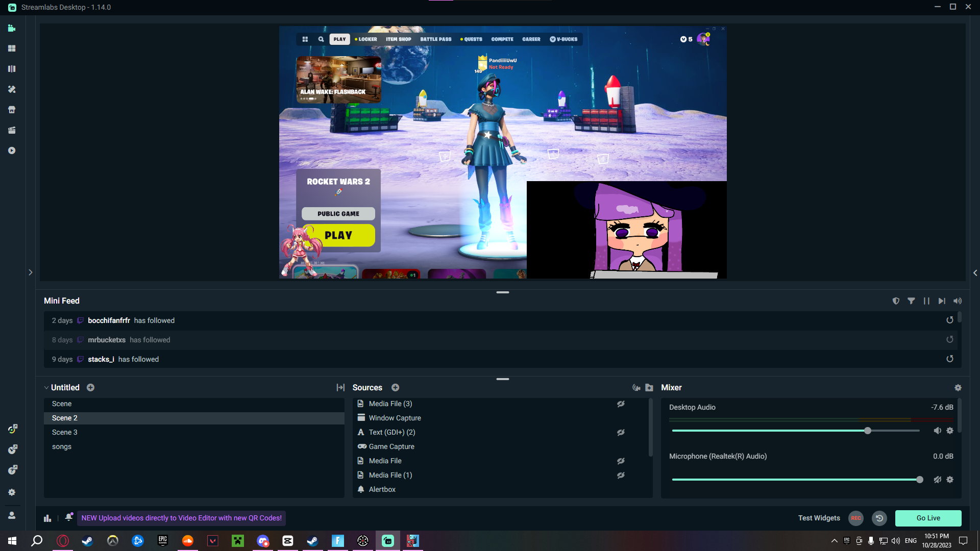
Task: Open the Editor icon in left sidebar
Action: pos(12,28)
